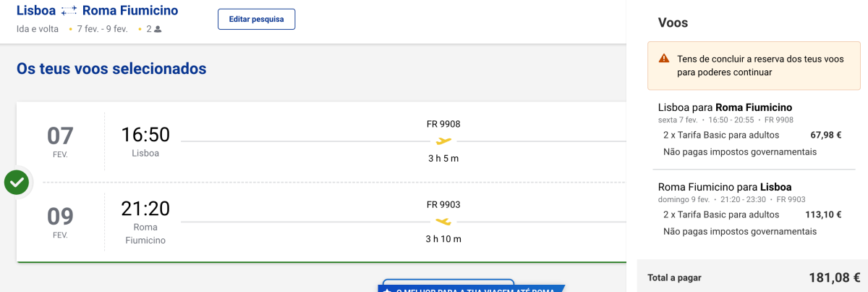Click the yellow plane icon for flight FR 9903
The image size is (868, 292).
(443, 221)
